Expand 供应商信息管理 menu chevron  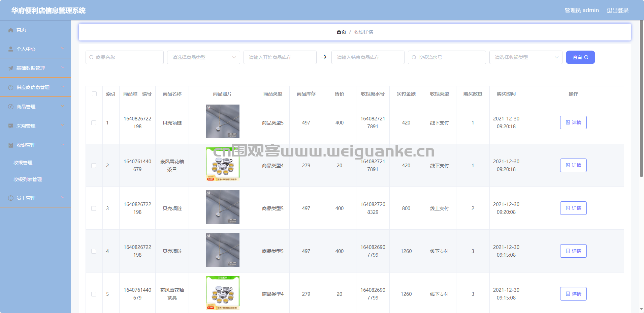click(63, 87)
